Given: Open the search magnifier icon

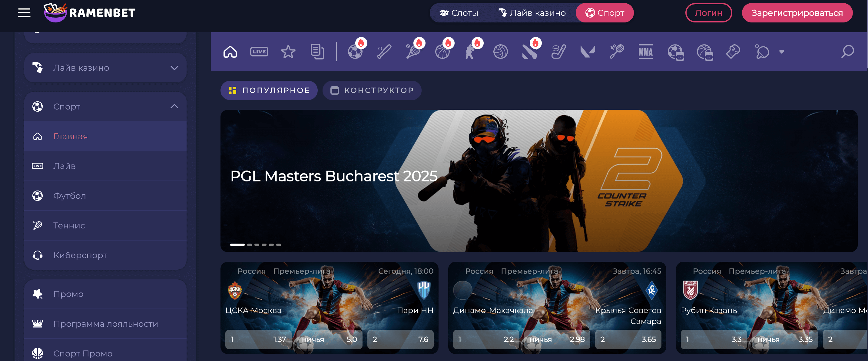Looking at the screenshot, I should [847, 52].
